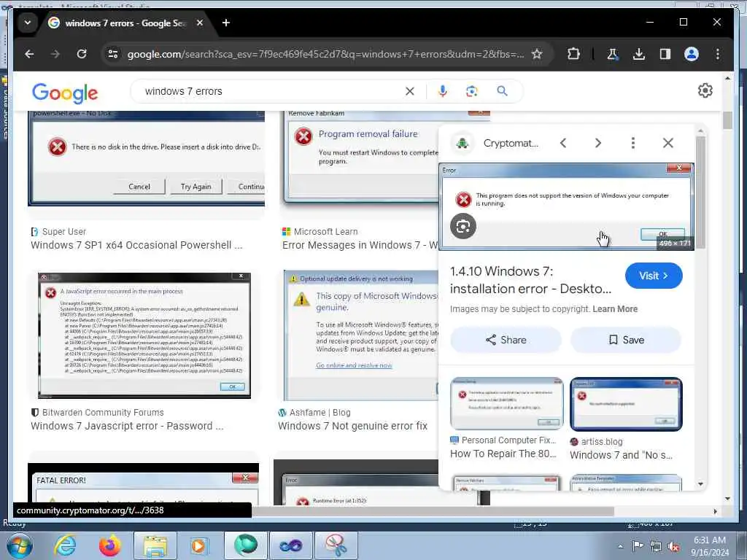Click horizontal scrollbar right arrow
This screenshot has height=560, width=747.
pyautogui.click(x=715, y=511)
